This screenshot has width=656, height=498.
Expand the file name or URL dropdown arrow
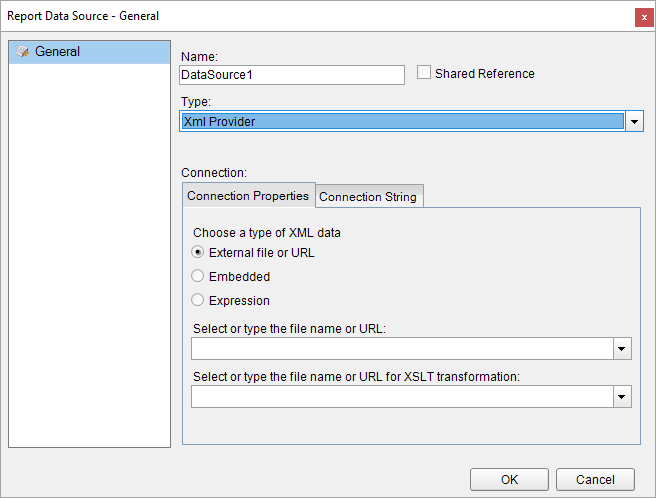[x=622, y=349]
